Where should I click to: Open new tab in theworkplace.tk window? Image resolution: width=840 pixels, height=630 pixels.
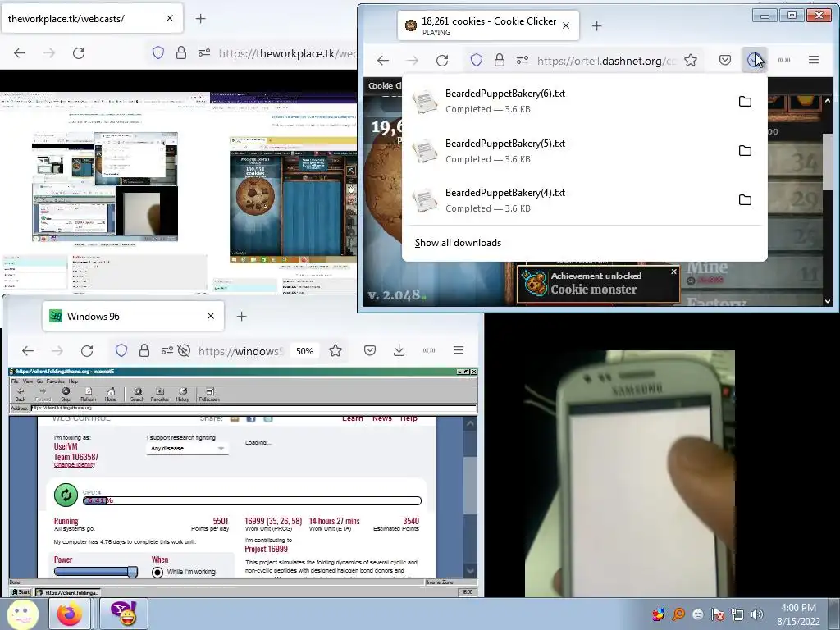click(x=200, y=19)
